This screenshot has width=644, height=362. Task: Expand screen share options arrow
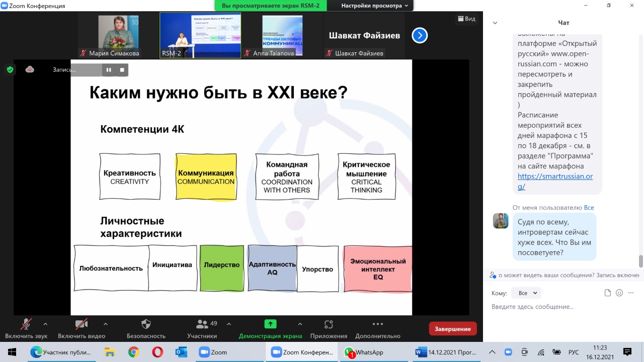pyautogui.click(x=300, y=324)
